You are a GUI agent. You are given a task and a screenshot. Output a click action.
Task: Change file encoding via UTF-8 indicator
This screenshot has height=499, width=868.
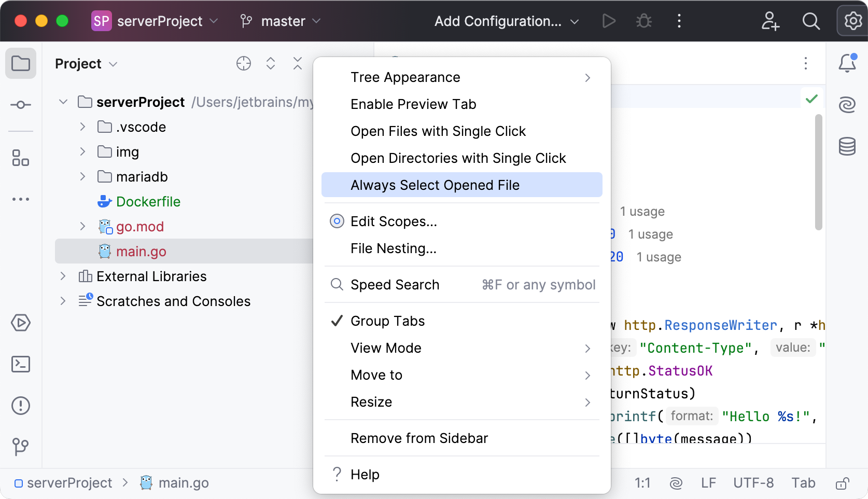point(753,483)
